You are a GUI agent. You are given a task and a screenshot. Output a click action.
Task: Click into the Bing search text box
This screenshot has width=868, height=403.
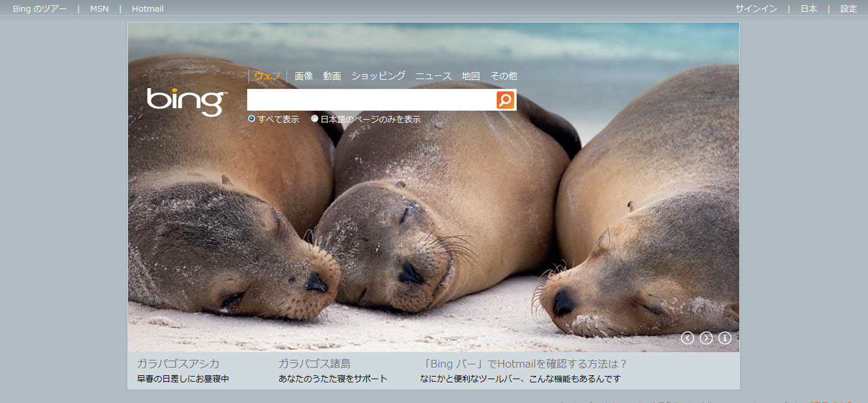tap(371, 100)
